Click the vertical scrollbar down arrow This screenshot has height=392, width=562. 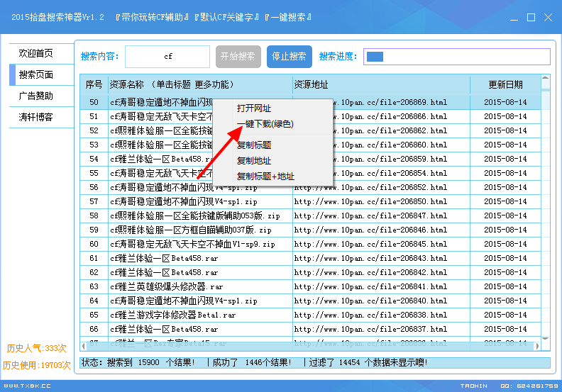pyautogui.click(x=545, y=338)
